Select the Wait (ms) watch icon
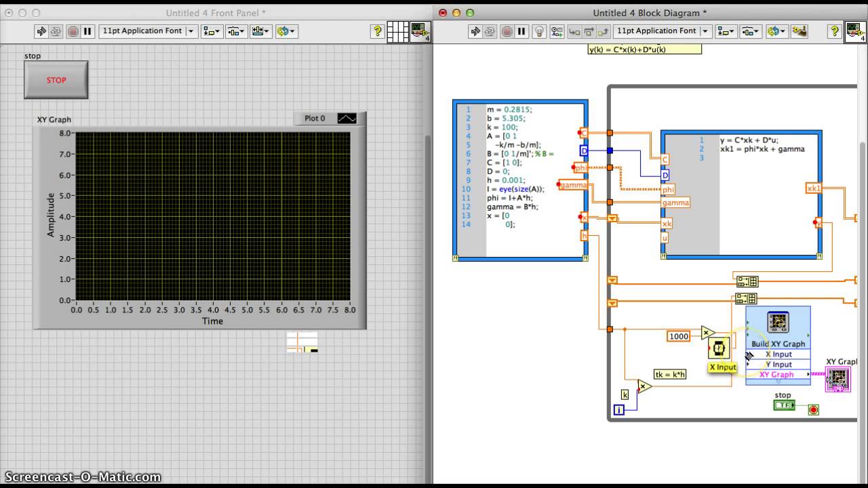The height and width of the screenshot is (488, 868). click(719, 348)
